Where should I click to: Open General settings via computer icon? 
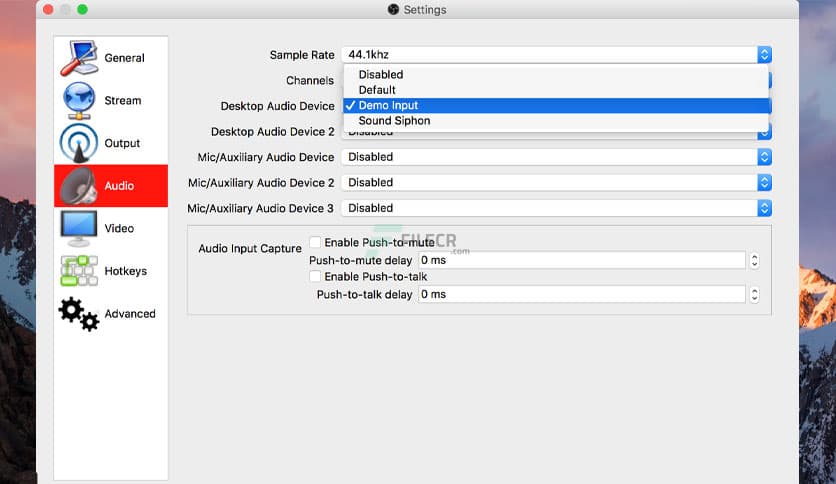79,58
